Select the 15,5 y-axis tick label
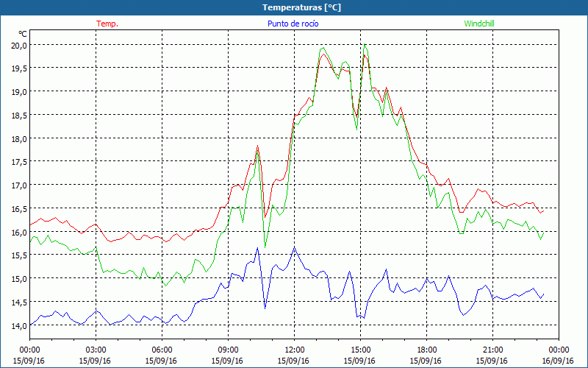The image size is (588, 368). (x=18, y=255)
